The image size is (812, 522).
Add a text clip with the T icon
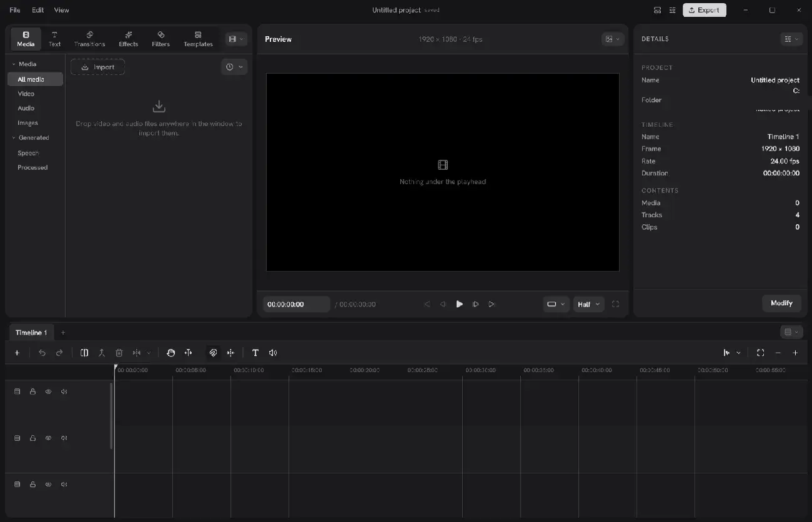coord(255,353)
